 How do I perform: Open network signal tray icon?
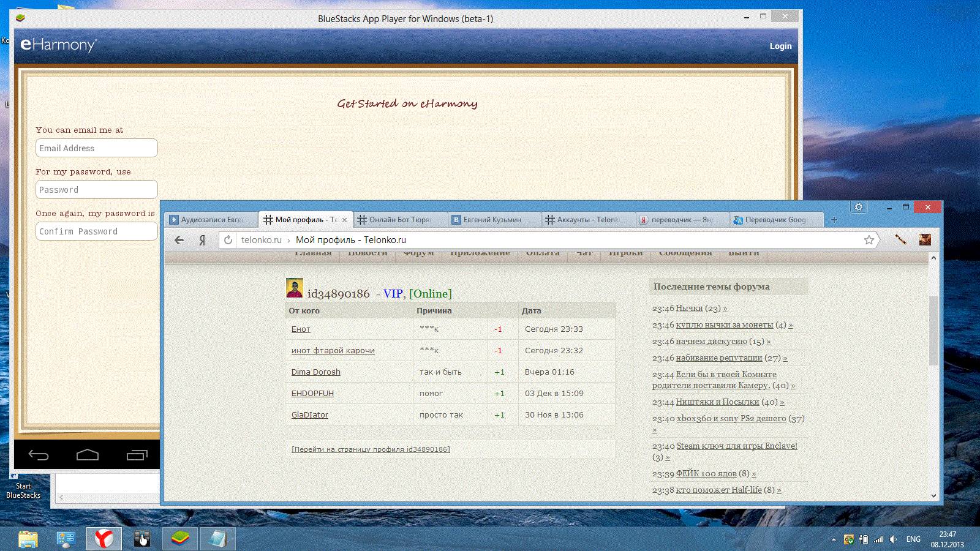tap(878, 539)
